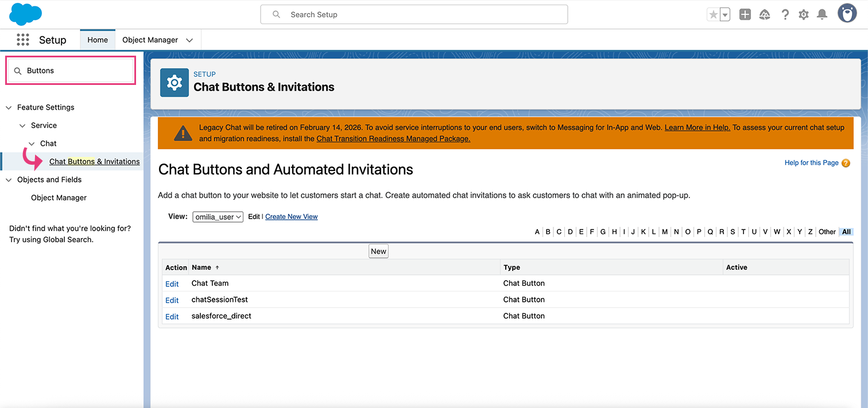Open the Setup gear menu icon
Image resolution: width=868 pixels, height=408 pixels.
(x=804, y=15)
